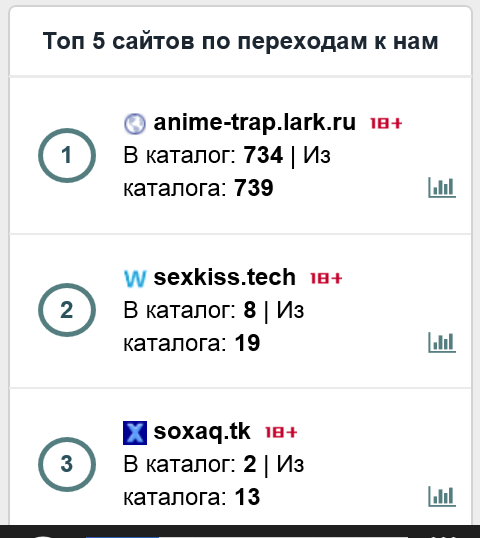
Task: Click the rank 2 circle badge
Action: tap(67, 310)
